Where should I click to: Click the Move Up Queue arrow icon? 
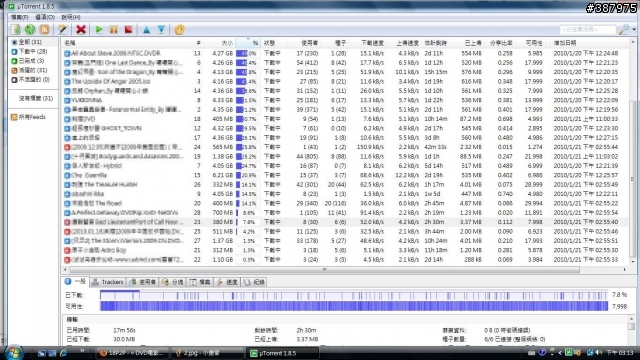pos(147,29)
